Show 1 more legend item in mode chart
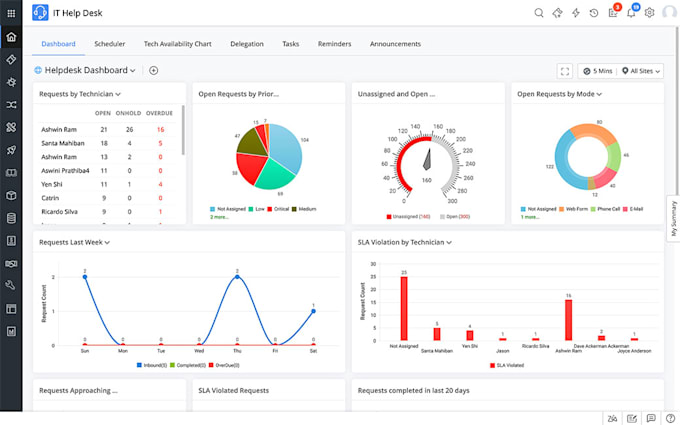The image size is (680, 425). click(530, 217)
